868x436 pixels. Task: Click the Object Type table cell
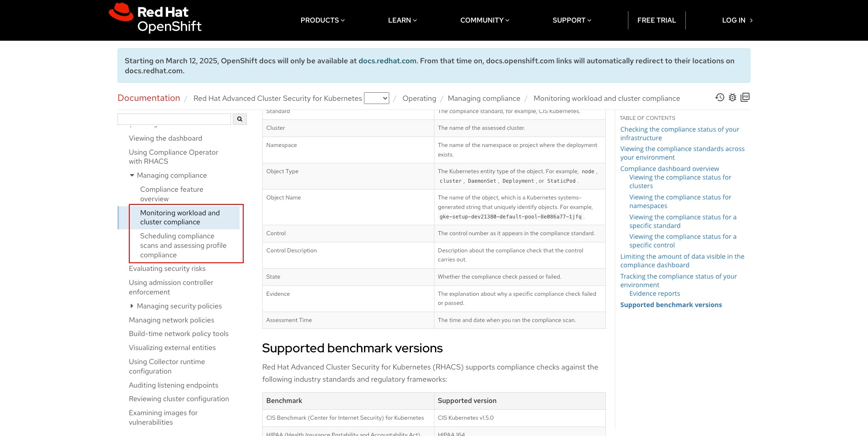coord(348,176)
